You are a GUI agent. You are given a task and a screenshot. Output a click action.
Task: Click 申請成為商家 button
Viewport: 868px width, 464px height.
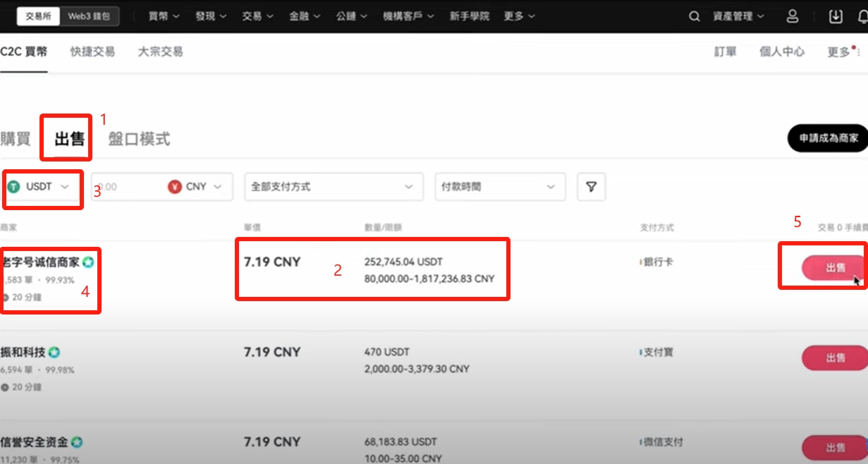(x=828, y=139)
